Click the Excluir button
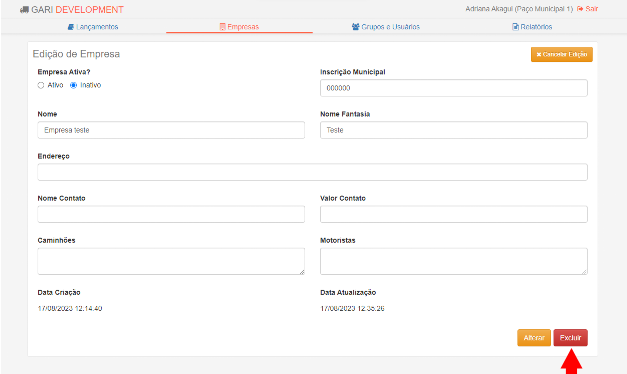 click(x=571, y=338)
